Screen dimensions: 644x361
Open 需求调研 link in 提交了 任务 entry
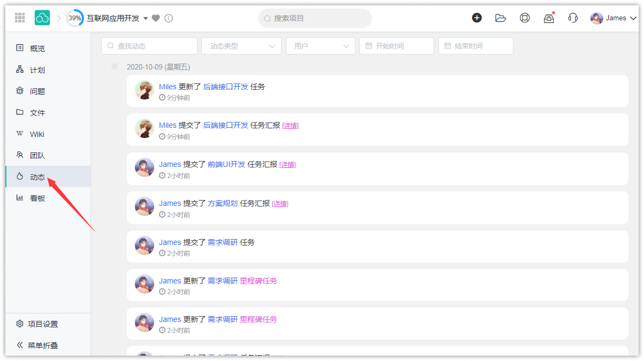(223, 242)
